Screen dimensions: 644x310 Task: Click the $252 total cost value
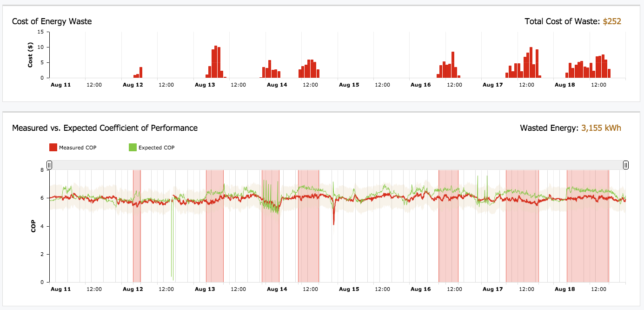coord(612,21)
